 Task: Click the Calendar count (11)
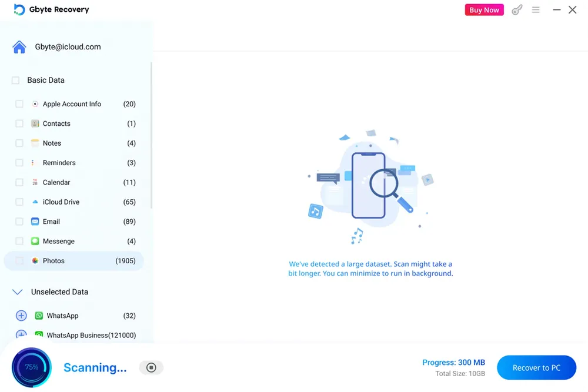point(129,183)
